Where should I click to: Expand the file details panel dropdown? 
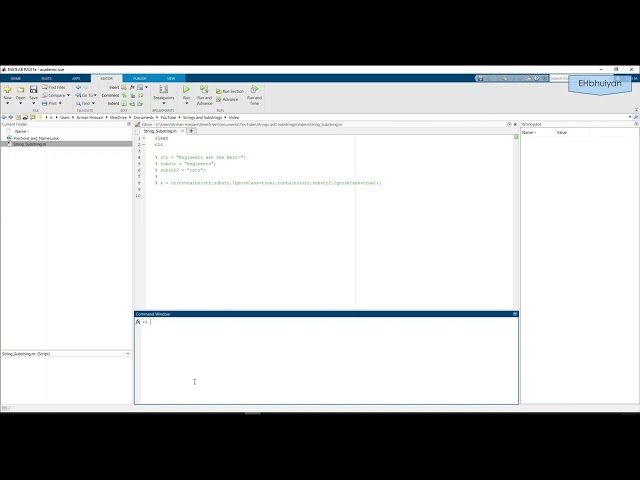pos(128,354)
